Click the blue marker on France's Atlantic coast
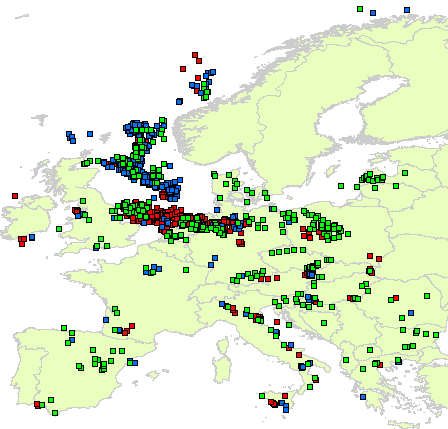448x429 pixels. [x=106, y=320]
